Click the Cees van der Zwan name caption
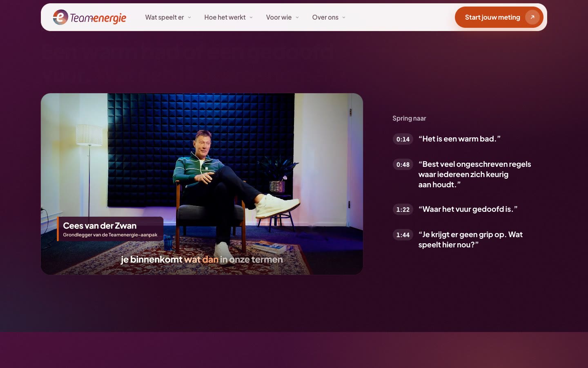588x368 pixels. (100, 226)
